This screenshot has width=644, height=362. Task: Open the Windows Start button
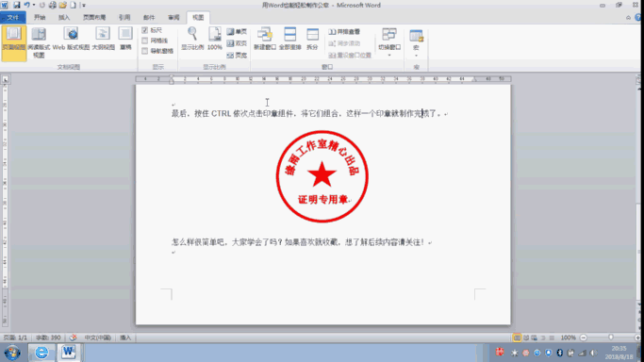click(x=12, y=353)
